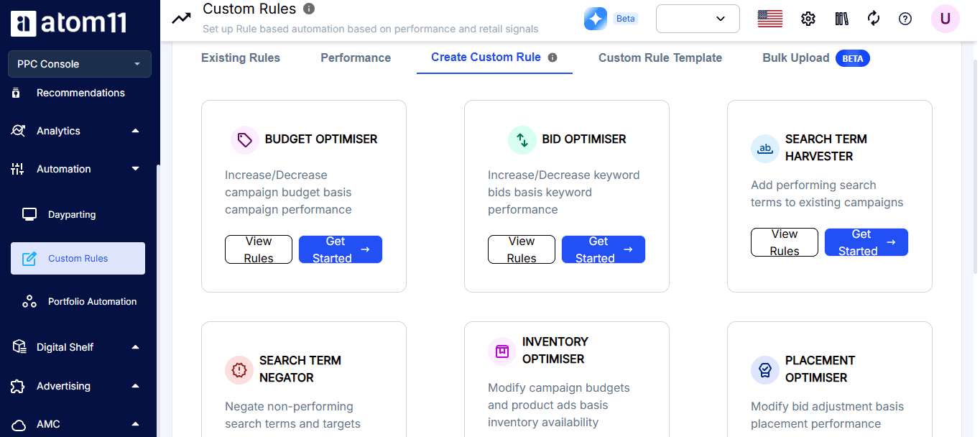Open the help question mark icon

(x=905, y=19)
